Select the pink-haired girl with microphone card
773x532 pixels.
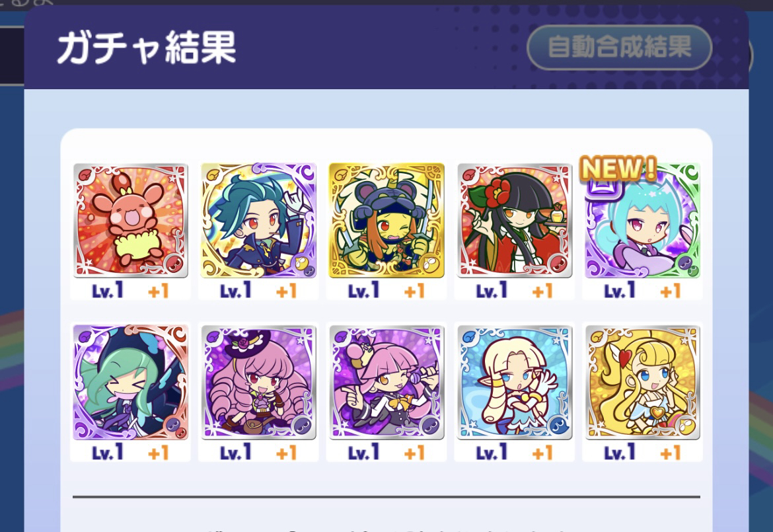coord(386,382)
